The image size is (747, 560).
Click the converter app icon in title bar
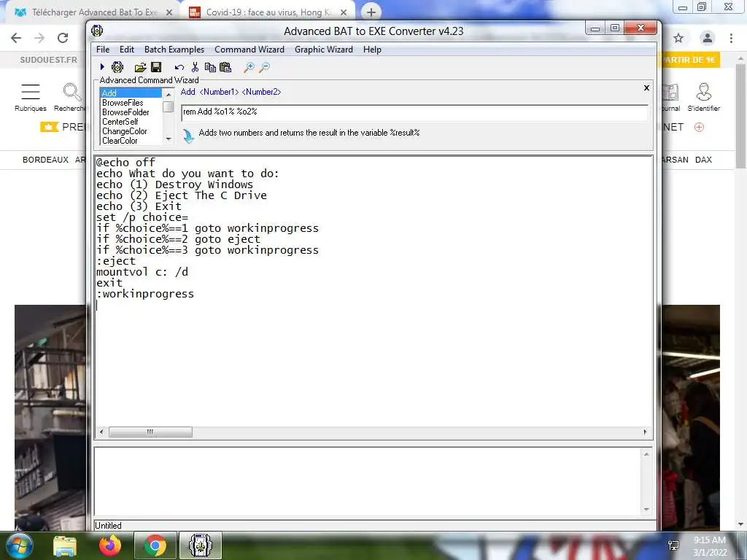point(97,31)
